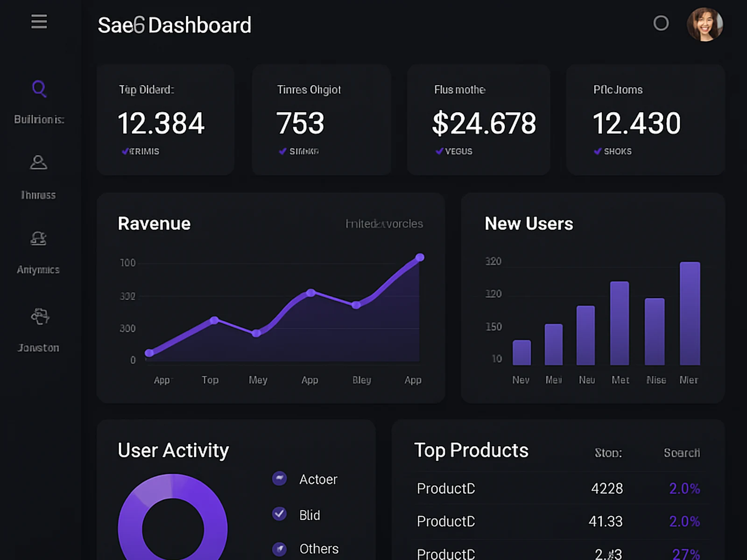Click the purple search magnifier icon
The height and width of the screenshot is (560, 747).
pos(39,89)
